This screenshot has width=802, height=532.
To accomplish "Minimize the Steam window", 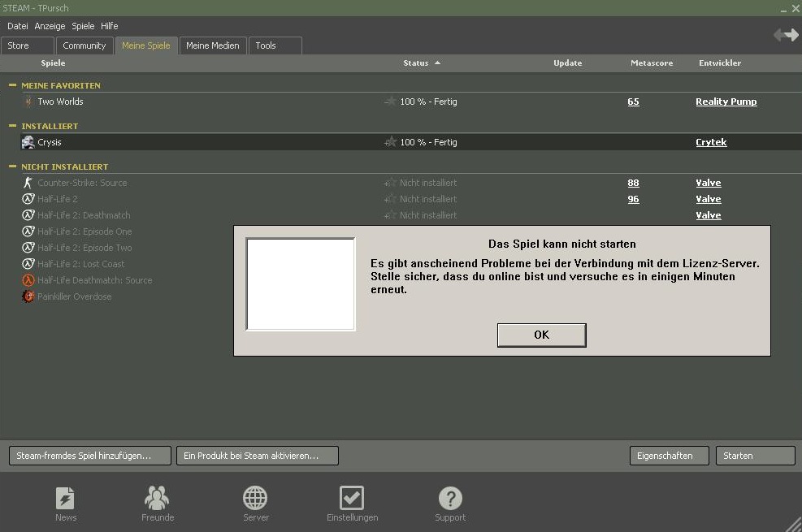I will click(x=783, y=9).
